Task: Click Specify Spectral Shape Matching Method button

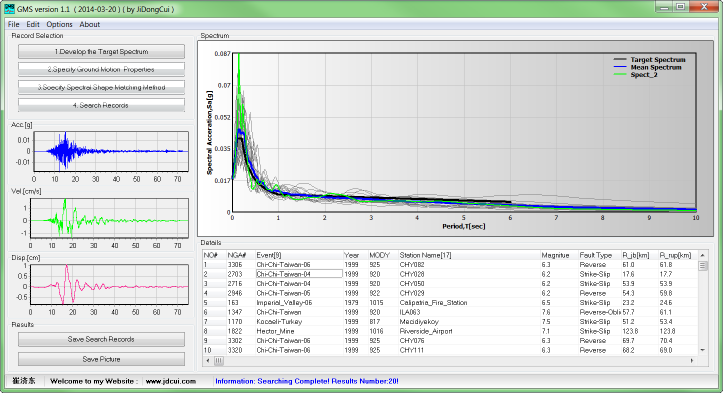Action: tap(101, 87)
